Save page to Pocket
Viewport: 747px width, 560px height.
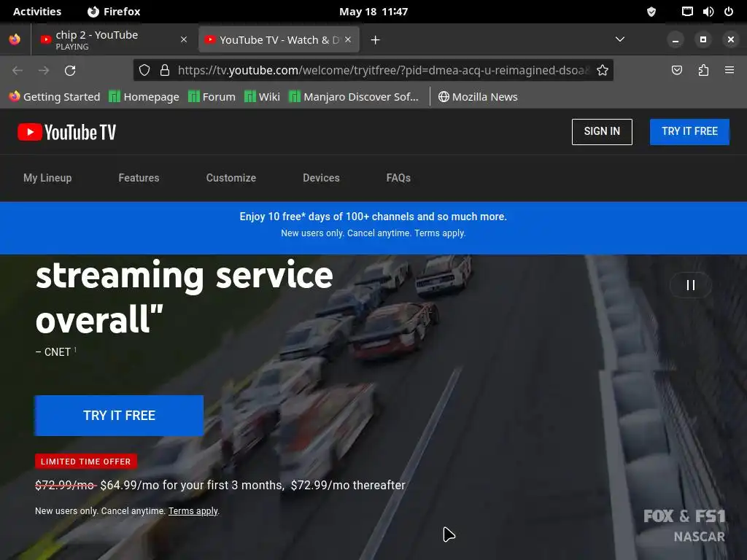pyautogui.click(x=676, y=71)
